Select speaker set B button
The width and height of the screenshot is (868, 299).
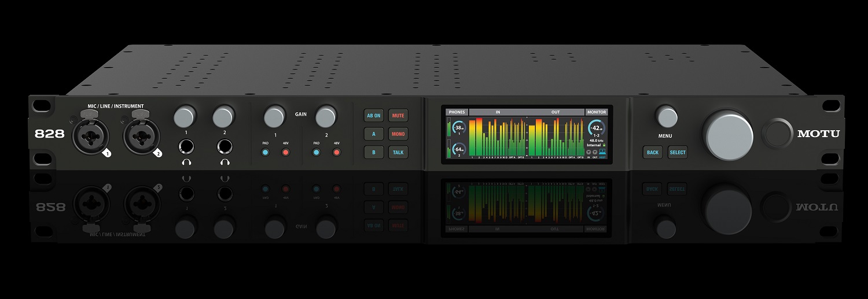(374, 153)
